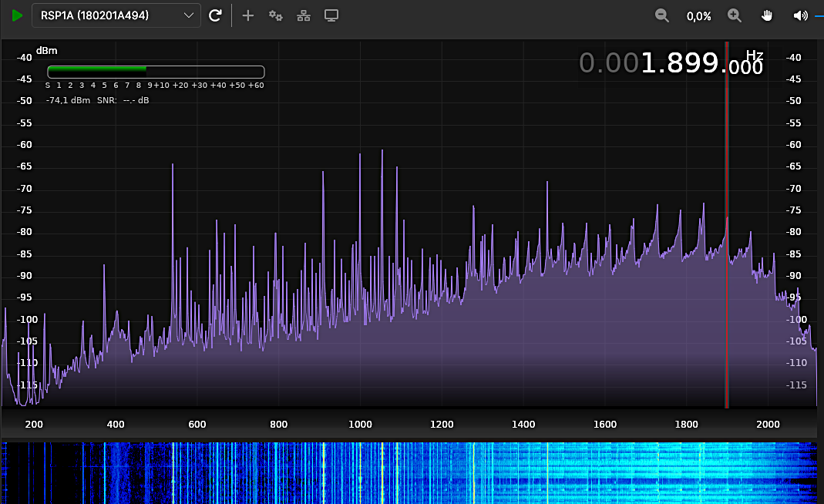Click the monitor display icon

pos(331,15)
